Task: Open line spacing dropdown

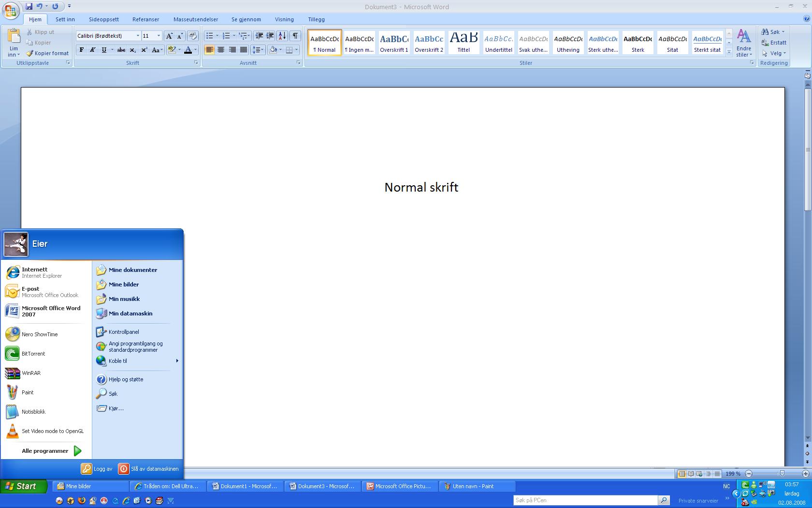Action: tap(259, 50)
